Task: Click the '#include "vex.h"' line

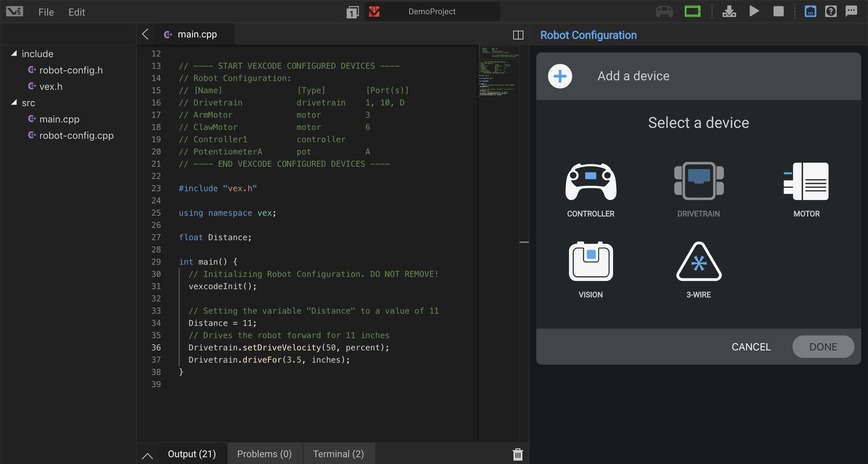Action: (x=218, y=188)
